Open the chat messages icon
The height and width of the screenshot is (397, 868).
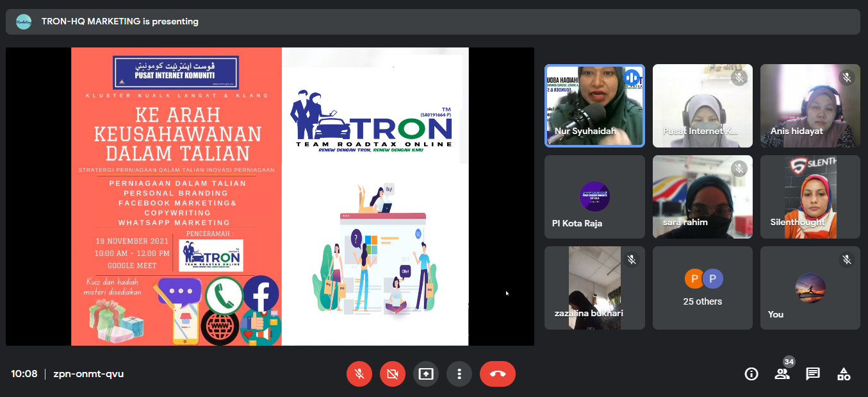tap(813, 374)
